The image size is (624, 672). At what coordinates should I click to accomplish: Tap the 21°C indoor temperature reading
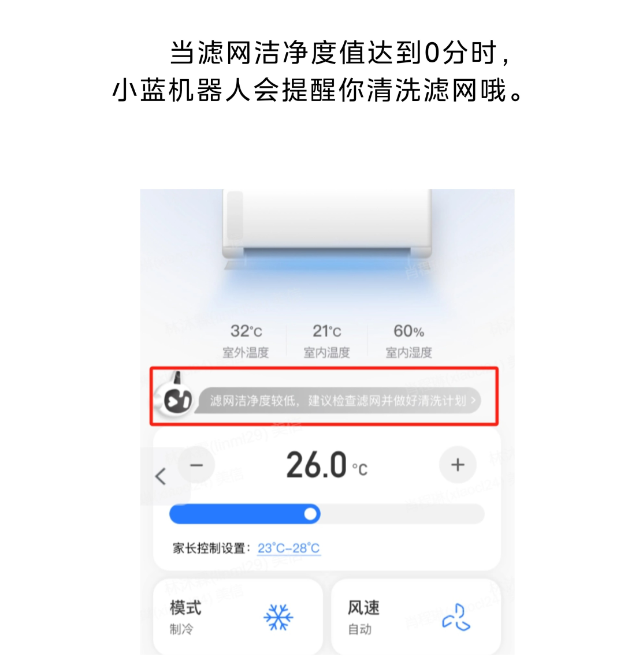(327, 331)
